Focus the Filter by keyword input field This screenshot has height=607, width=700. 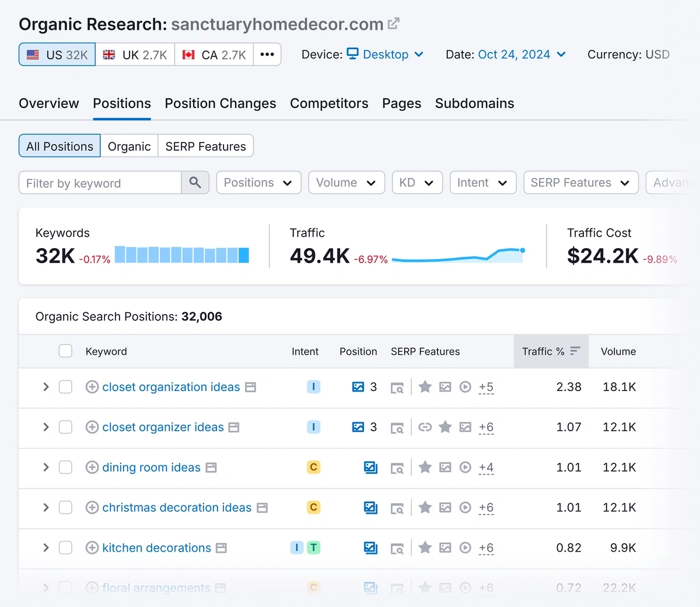[x=100, y=183]
